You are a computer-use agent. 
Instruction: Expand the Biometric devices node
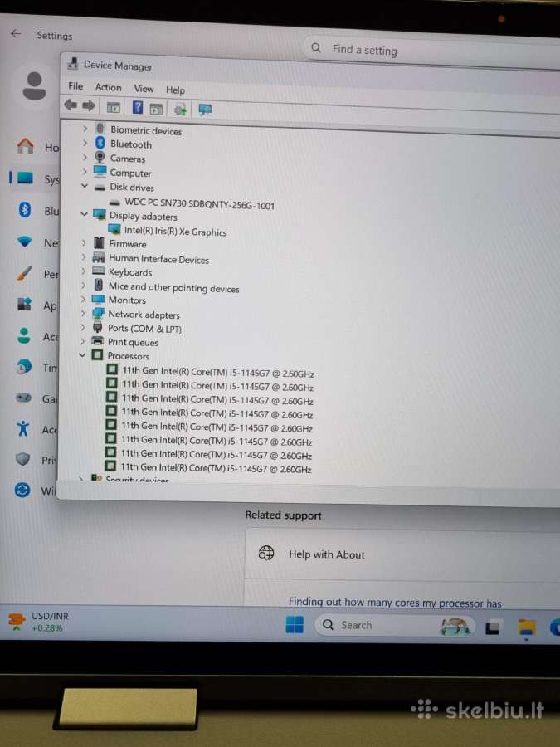pyautogui.click(x=85, y=128)
